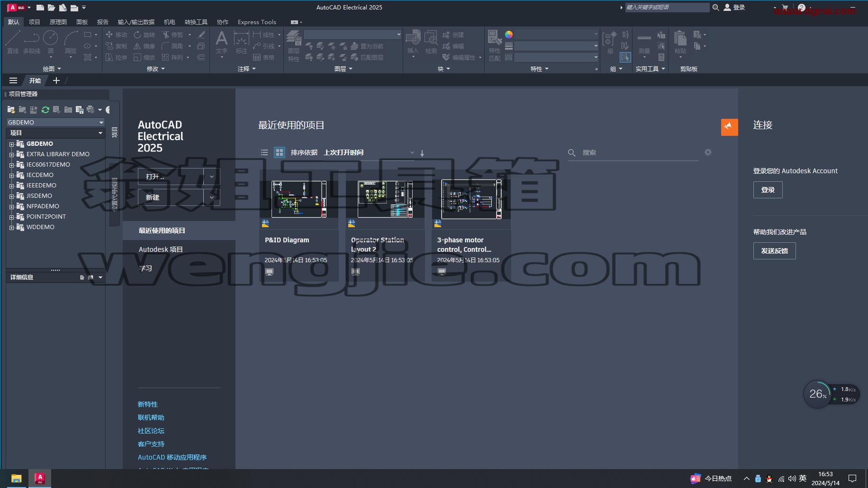Open the 新特性 link
Viewport: 868px width, 488px height.
tap(148, 404)
